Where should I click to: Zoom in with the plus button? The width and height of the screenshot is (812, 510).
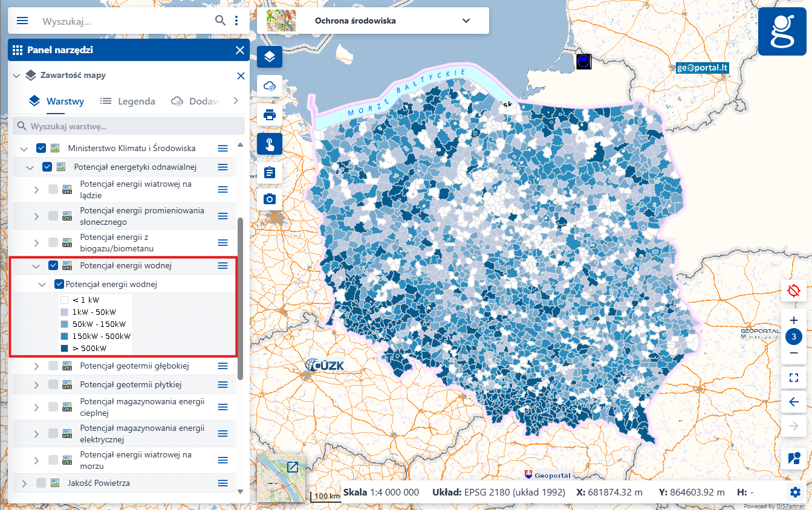click(793, 320)
